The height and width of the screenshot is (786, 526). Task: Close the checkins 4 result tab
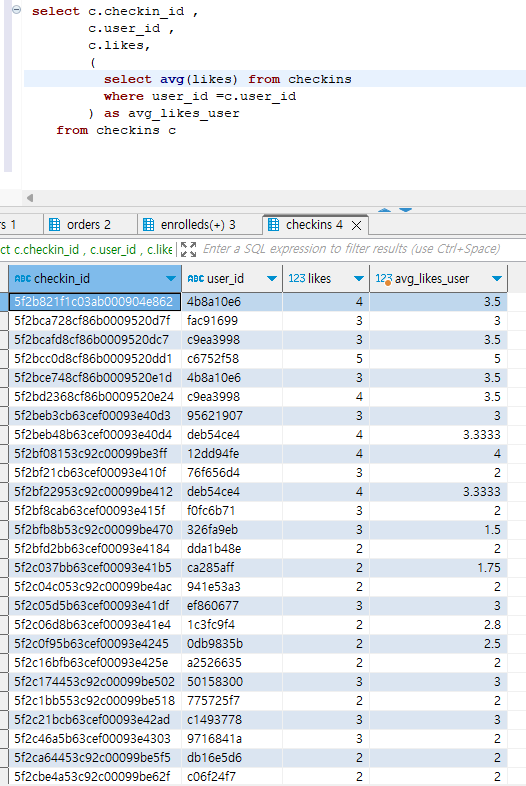point(357,226)
